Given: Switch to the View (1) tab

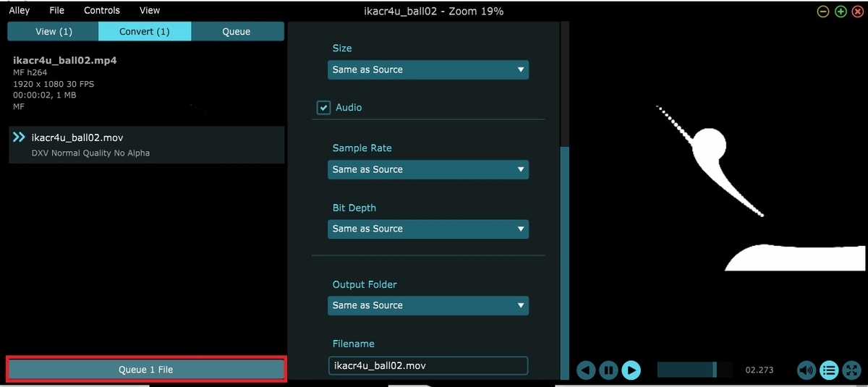Looking at the screenshot, I should tap(54, 31).
